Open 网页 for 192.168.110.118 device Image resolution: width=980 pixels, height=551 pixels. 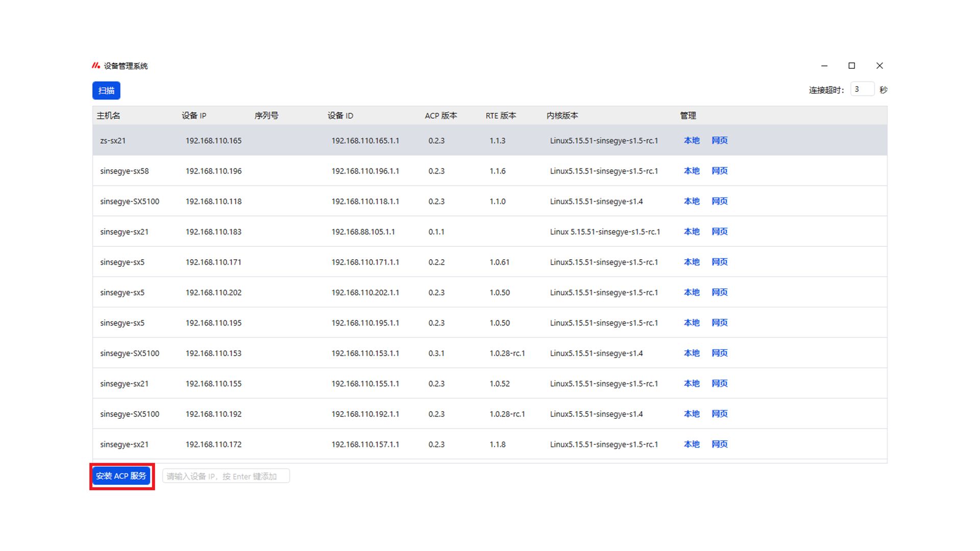[719, 201]
